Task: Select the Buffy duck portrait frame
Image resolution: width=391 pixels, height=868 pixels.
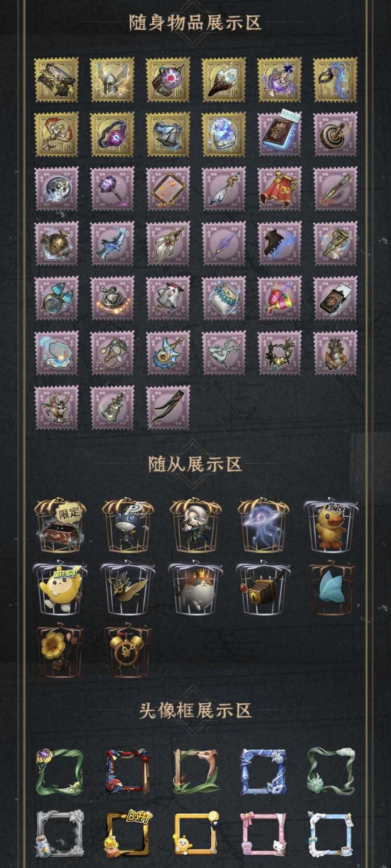Action: [x=128, y=825]
